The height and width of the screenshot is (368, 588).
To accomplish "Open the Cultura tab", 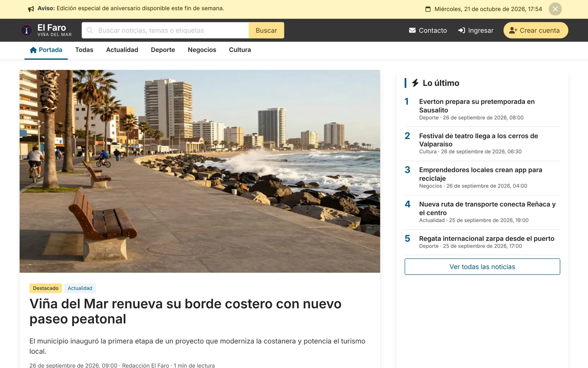I will (240, 50).
